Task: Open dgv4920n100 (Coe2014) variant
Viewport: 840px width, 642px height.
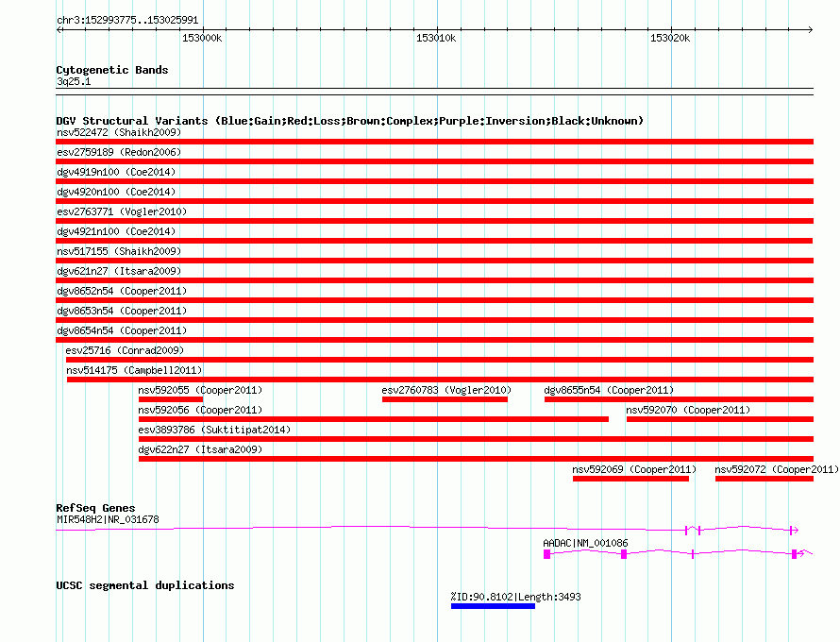Action: coord(116,192)
